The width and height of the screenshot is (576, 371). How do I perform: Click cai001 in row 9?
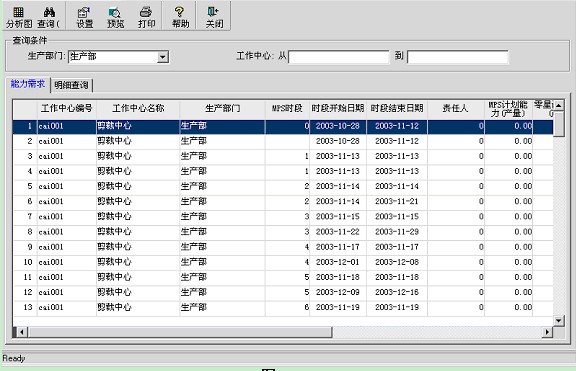point(51,247)
